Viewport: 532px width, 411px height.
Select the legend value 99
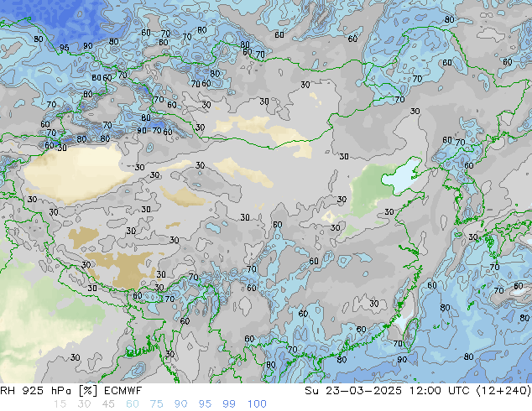pos(229,404)
